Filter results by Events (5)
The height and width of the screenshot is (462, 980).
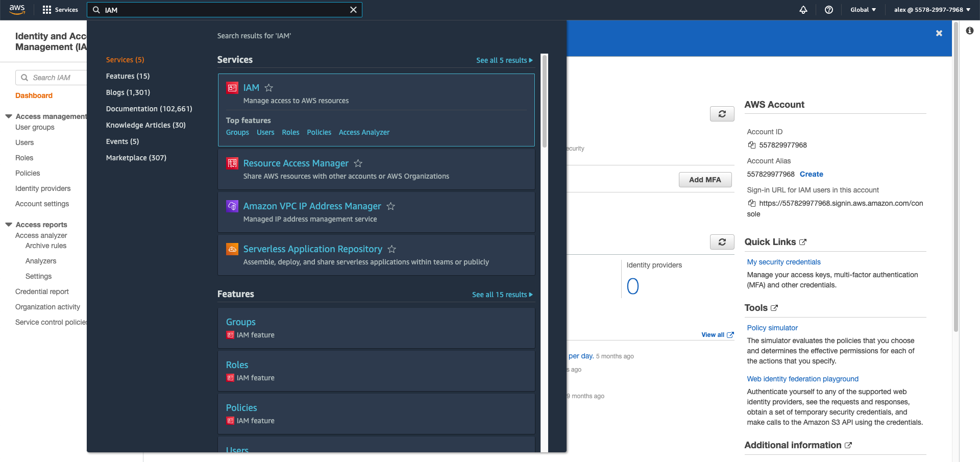coord(122,141)
